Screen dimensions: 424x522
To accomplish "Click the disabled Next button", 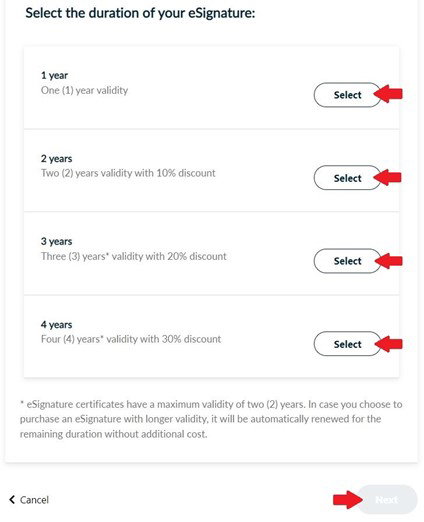I will [x=387, y=500].
